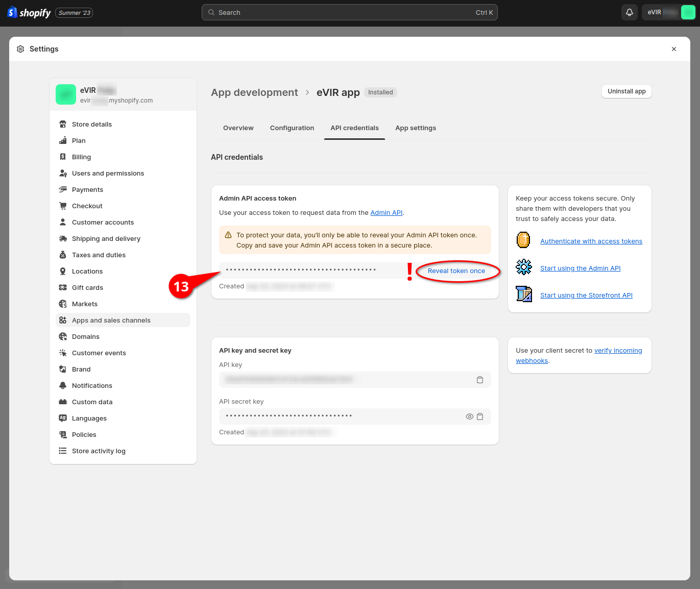Click the Store details storefront icon
This screenshot has width=700, height=589.
pos(63,124)
